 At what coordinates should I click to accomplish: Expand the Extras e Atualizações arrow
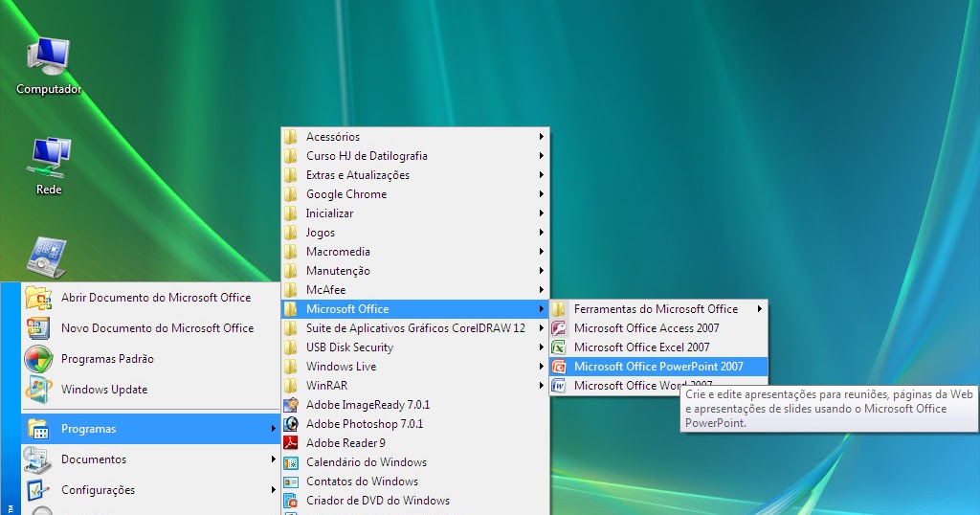click(x=542, y=175)
